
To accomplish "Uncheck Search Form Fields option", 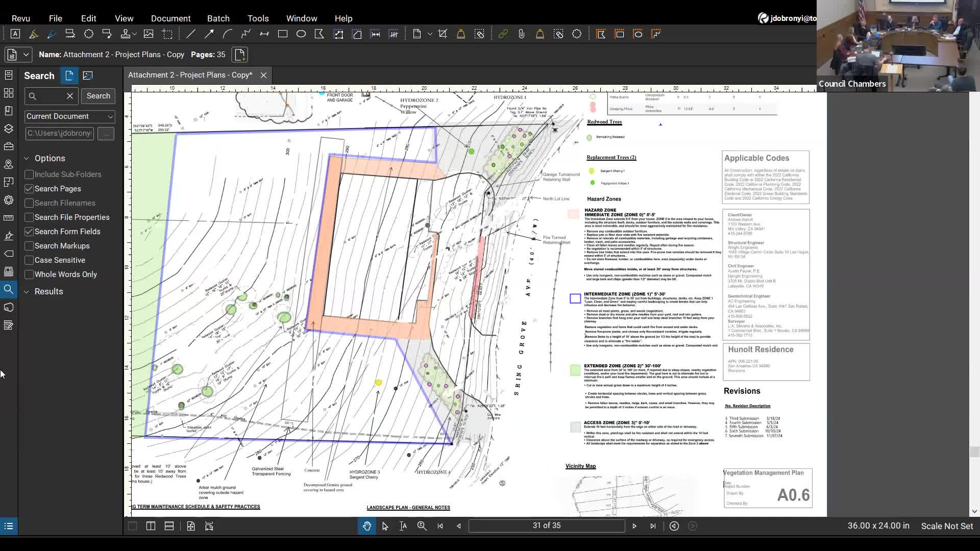I will (29, 232).
